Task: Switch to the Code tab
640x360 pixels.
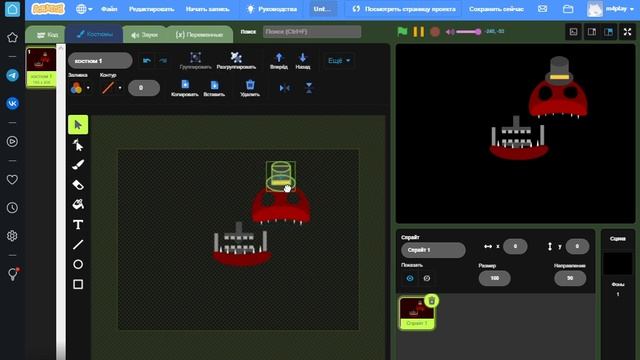Action: click(x=47, y=35)
